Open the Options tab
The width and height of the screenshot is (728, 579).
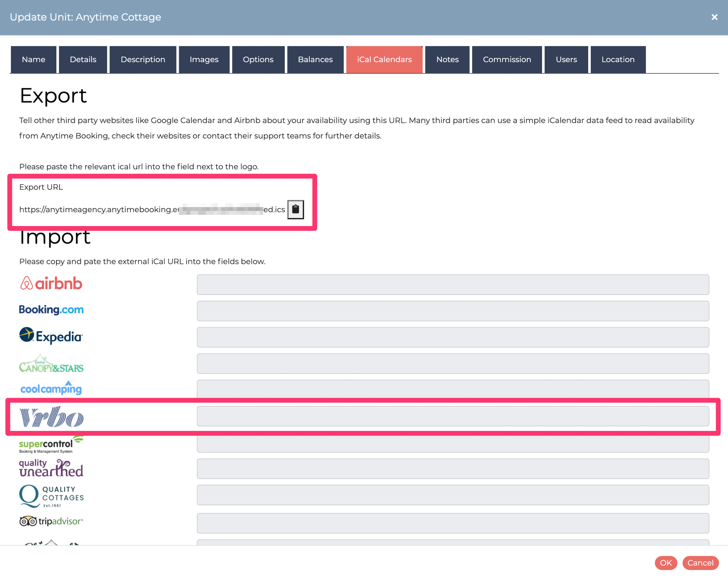pos(258,60)
